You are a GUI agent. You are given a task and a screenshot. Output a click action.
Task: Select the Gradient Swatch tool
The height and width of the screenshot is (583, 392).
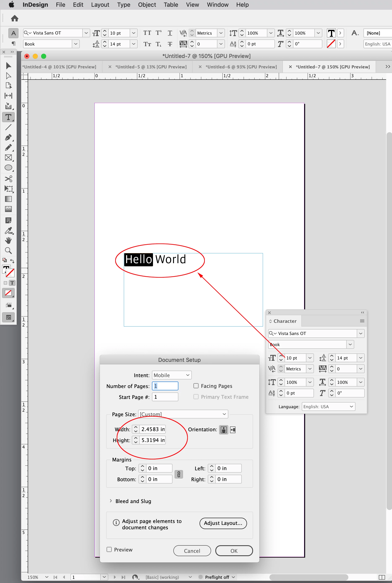[x=8, y=199]
